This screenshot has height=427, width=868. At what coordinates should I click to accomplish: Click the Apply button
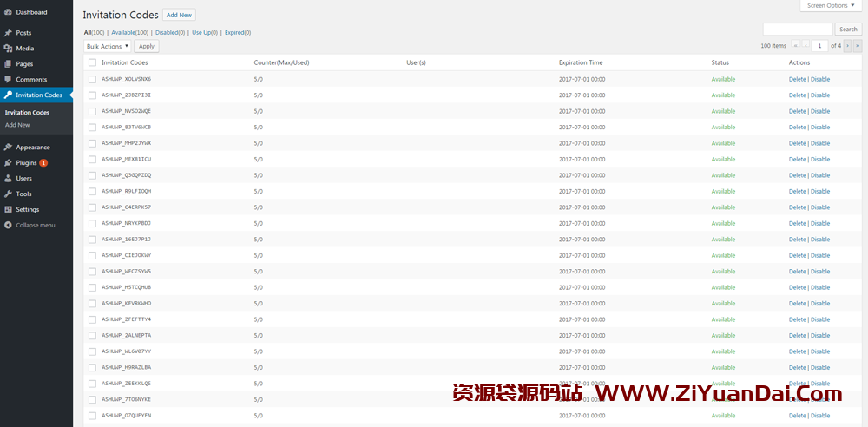pos(147,47)
